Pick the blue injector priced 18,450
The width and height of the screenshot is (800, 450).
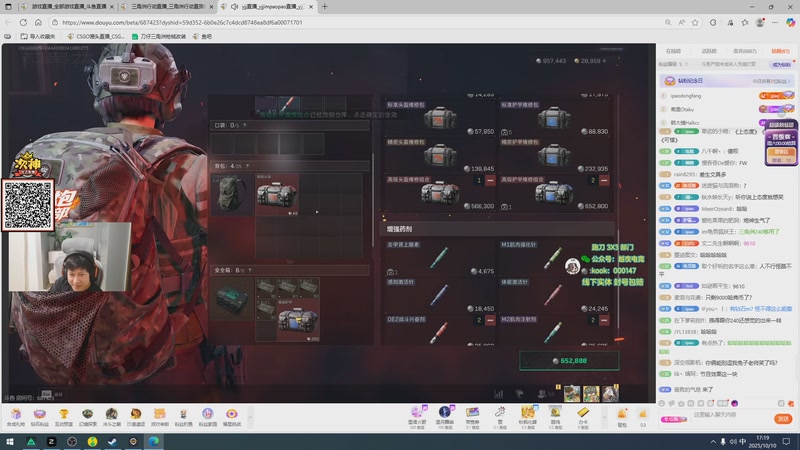pos(440,295)
